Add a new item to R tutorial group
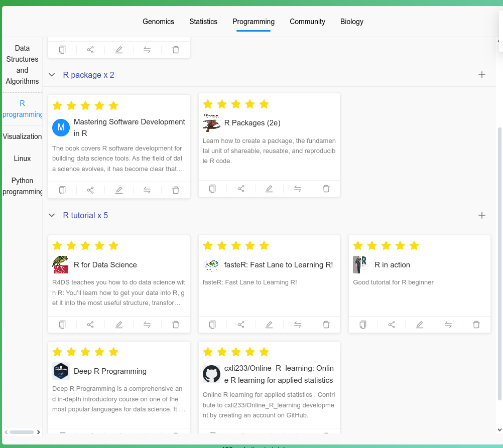Screen dimensions: 503x448 pyautogui.click(x=482, y=215)
